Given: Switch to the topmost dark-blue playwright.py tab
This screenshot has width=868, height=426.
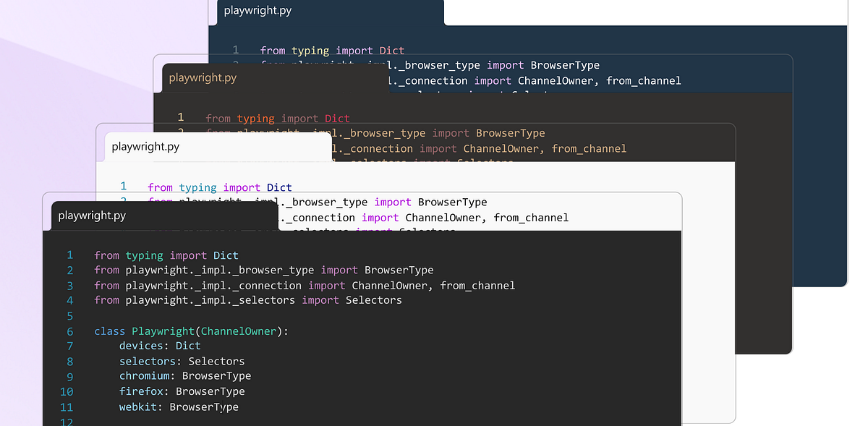Looking at the screenshot, I should click(x=257, y=11).
